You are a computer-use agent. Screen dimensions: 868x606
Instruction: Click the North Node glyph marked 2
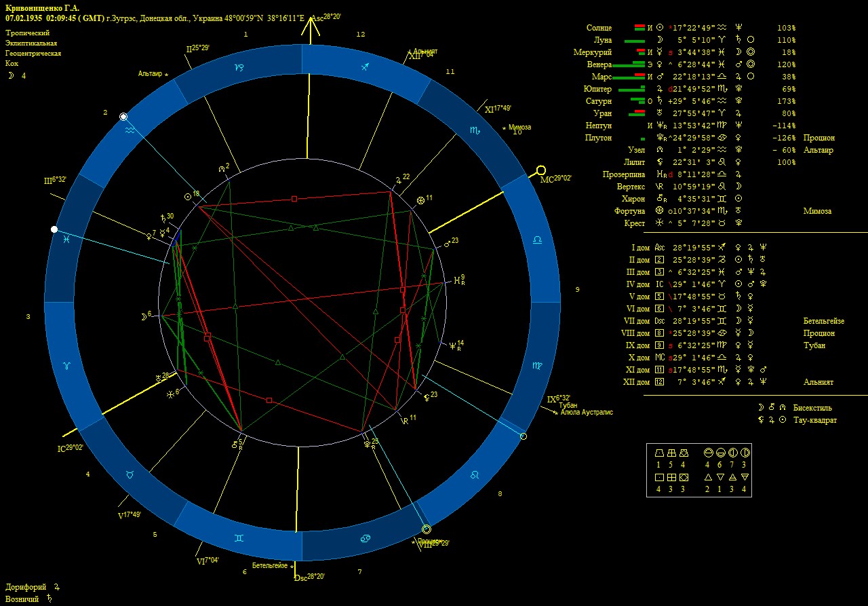pyautogui.click(x=220, y=168)
